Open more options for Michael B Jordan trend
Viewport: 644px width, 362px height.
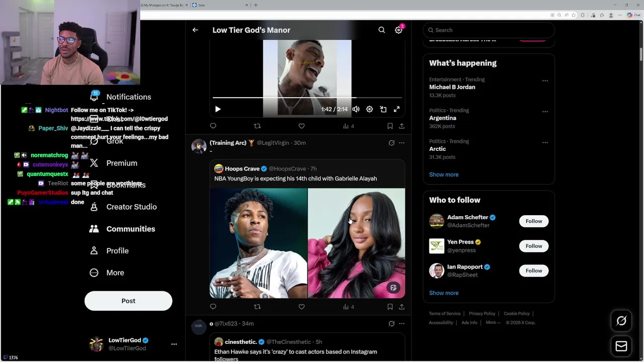pyautogui.click(x=545, y=80)
